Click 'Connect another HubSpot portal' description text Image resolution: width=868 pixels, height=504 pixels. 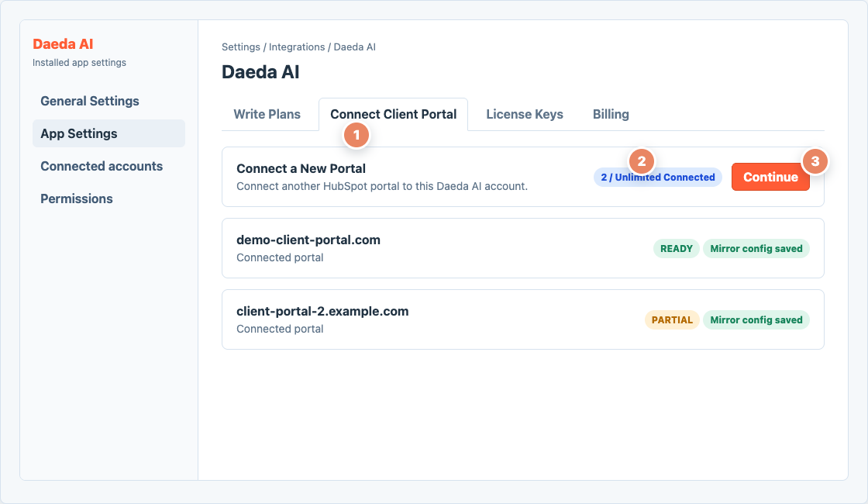click(x=382, y=186)
